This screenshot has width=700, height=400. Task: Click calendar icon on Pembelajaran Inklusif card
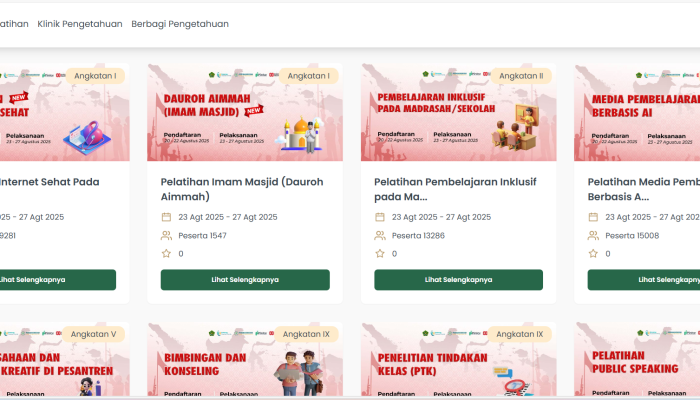[379, 217]
